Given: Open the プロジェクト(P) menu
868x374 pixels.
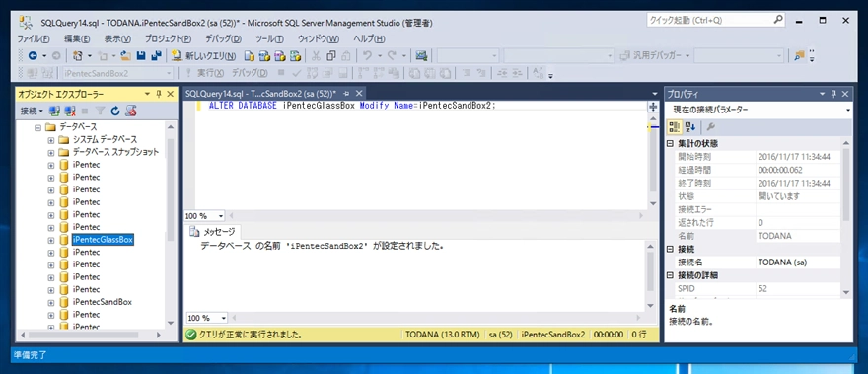Looking at the screenshot, I should 168,39.
